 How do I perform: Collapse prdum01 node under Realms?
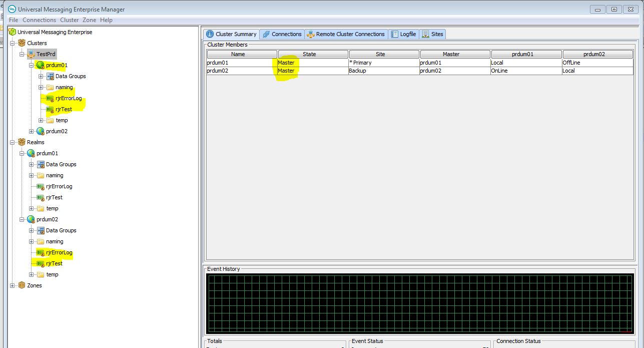pyautogui.click(x=22, y=153)
